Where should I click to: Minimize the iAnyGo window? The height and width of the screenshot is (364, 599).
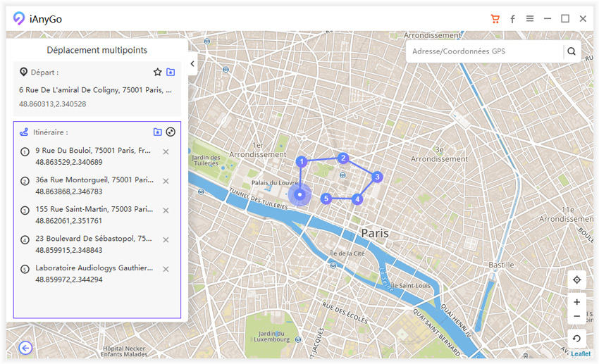point(548,18)
